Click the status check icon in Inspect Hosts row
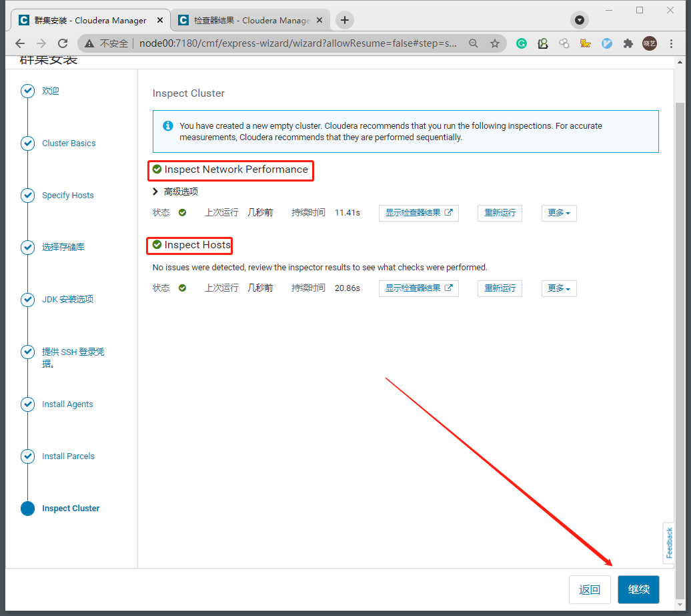The height and width of the screenshot is (616, 691). pyautogui.click(x=183, y=288)
